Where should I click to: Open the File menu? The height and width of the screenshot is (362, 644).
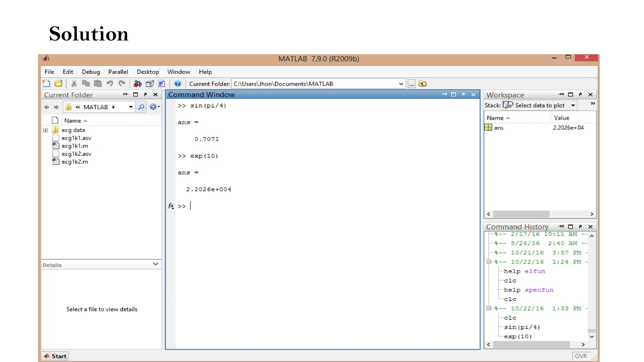(x=49, y=72)
